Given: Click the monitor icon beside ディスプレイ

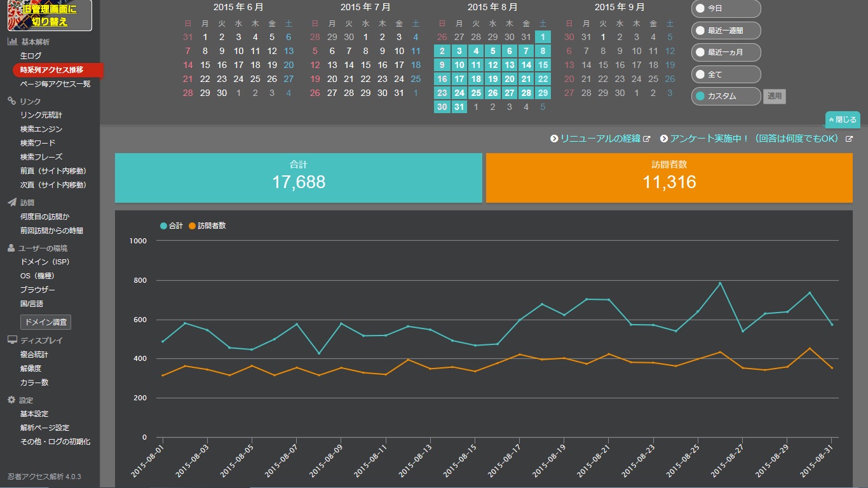Looking at the screenshot, I should [x=12, y=340].
